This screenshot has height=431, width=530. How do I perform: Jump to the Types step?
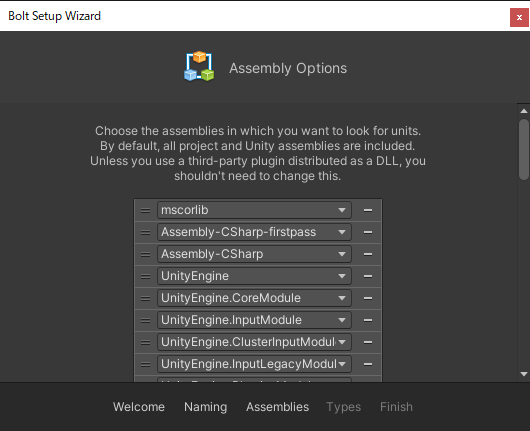pos(343,407)
